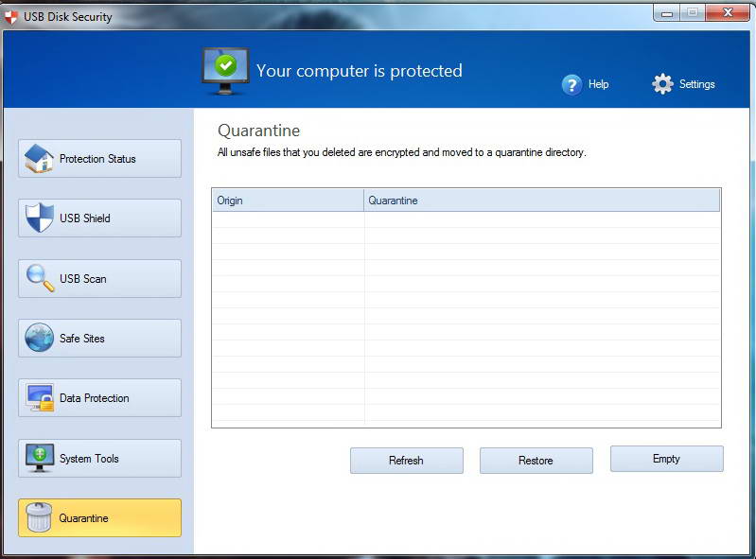Click the Restore button

[536, 461]
